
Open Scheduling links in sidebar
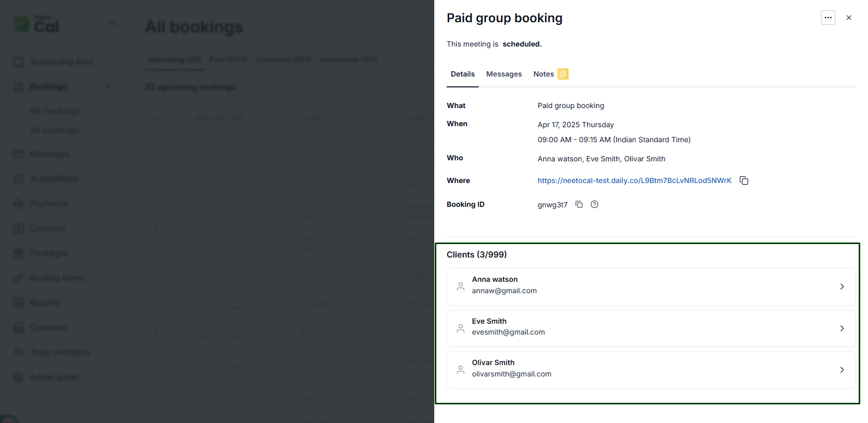point(62,62)
